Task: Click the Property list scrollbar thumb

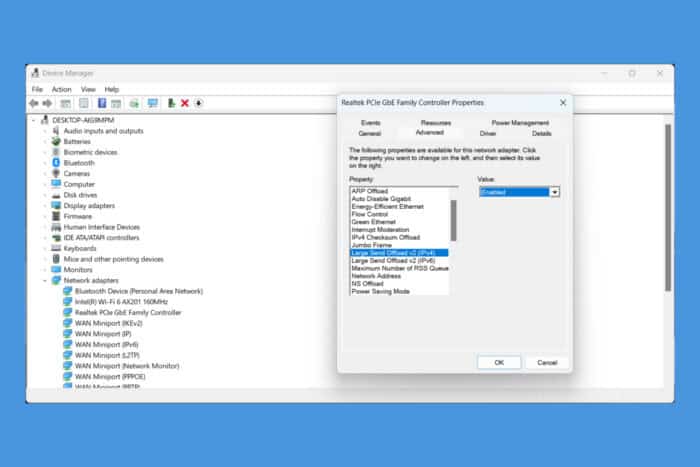Action: tap(454, 221)
